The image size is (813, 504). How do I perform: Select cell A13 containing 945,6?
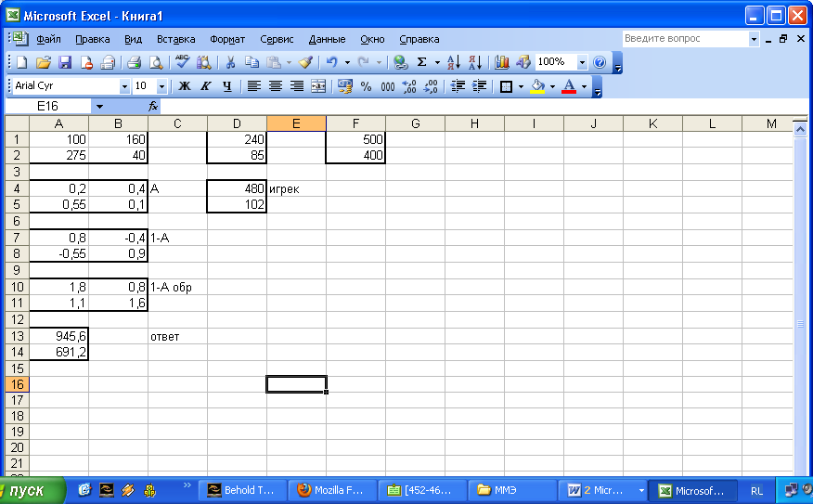point(58,336)
